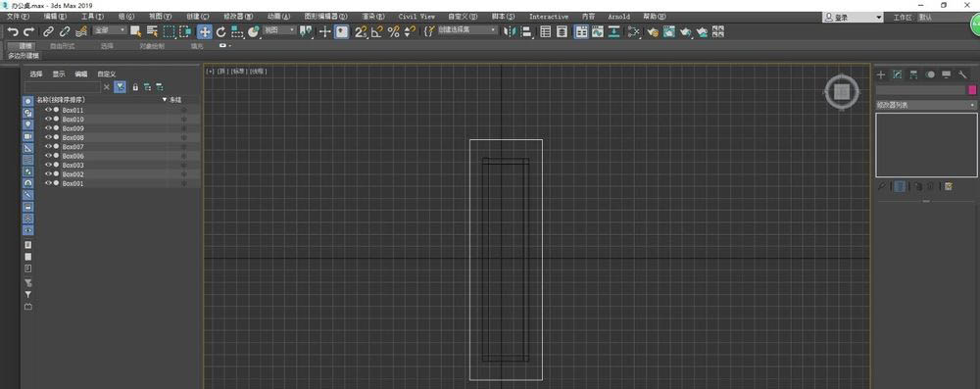Toggle the Ribbon display
Viewport: 980px width, 389px height.
tap(581, 31)
